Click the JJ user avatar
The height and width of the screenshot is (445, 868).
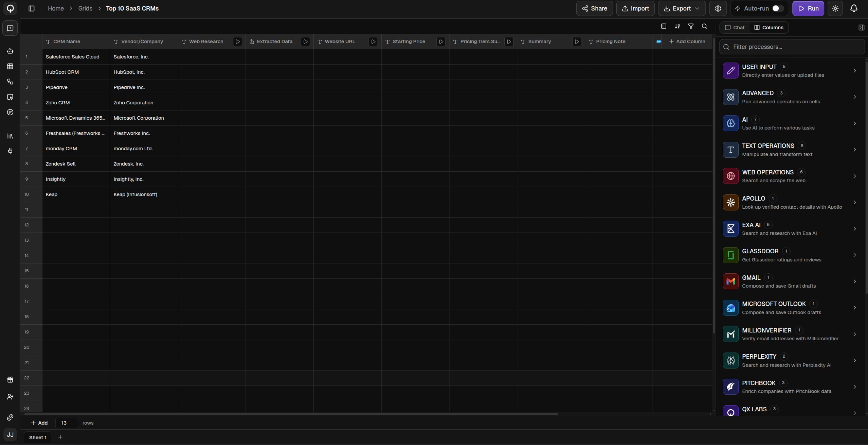tap(10, 434)
